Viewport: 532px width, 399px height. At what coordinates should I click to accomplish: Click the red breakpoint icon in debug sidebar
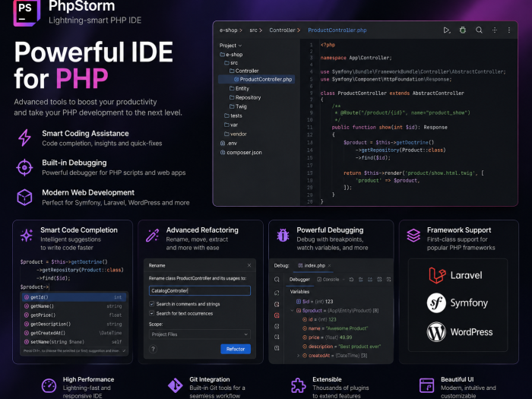277,315
